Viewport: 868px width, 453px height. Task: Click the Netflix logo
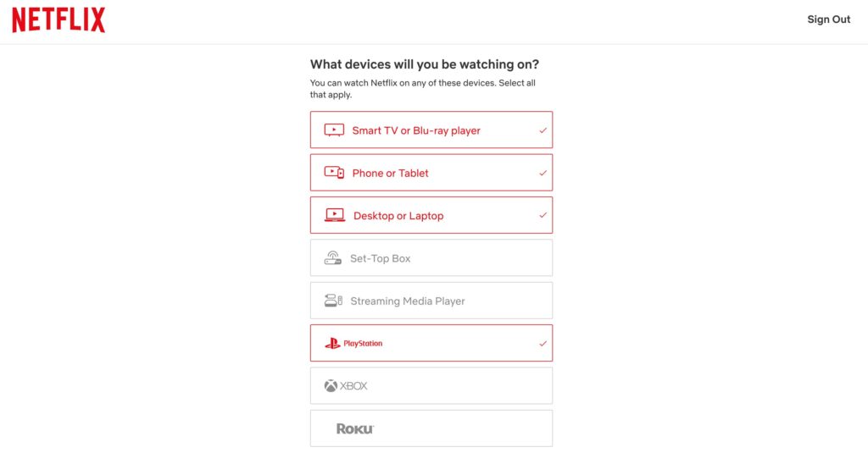[58, 20]
